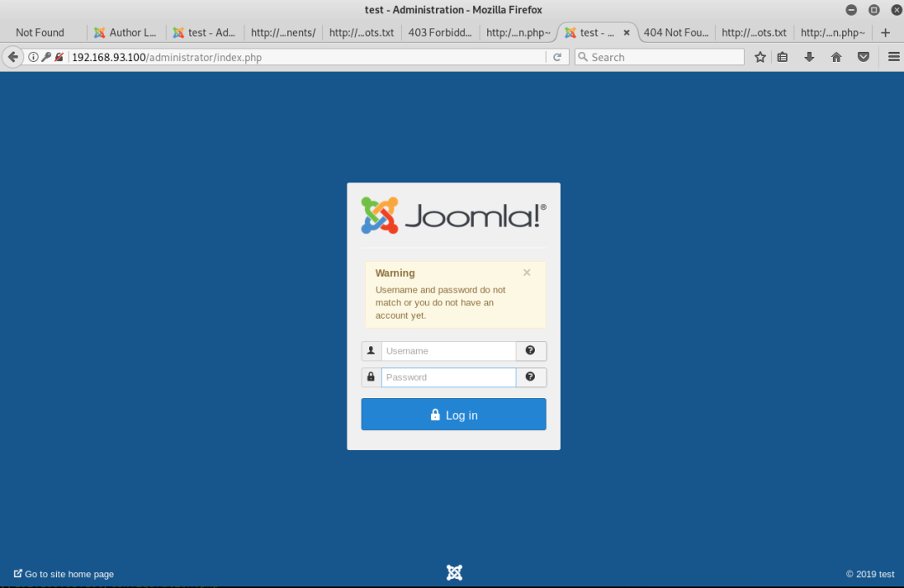The width and height of the screenshot is (904, 588).
Task: Click the user icon beside Username field
Action: point(371,350)
